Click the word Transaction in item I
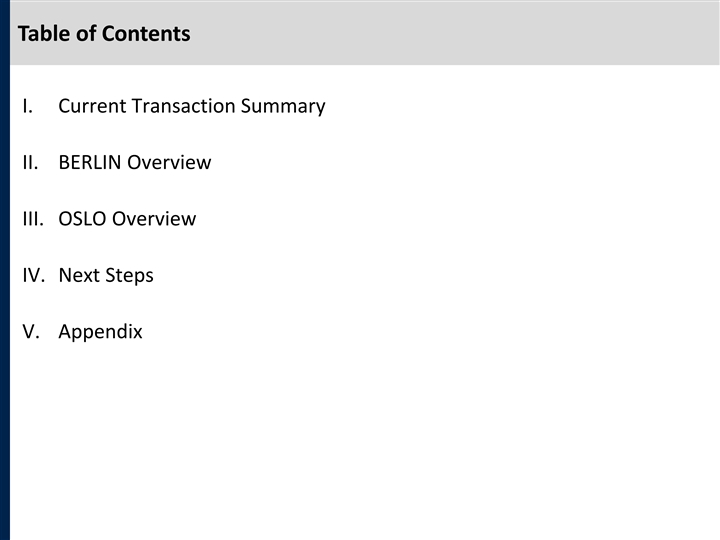Screen dimensions: 720x540 click(185, 106)
